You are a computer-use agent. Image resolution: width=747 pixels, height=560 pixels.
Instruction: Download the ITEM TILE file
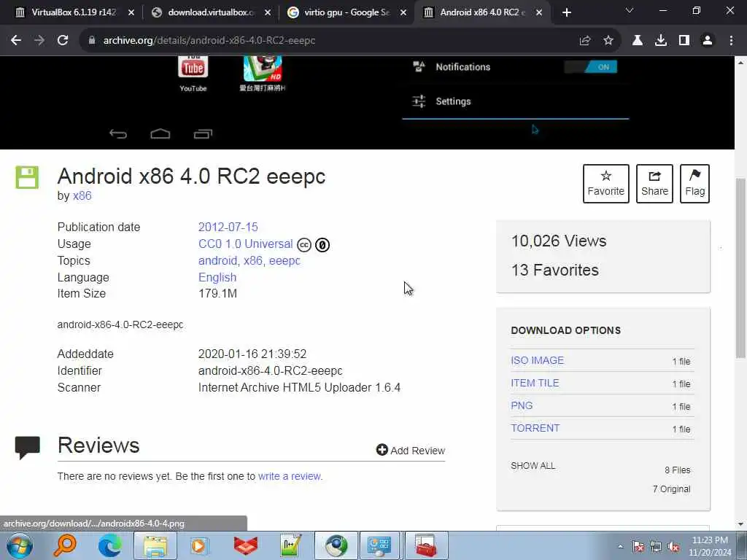(x=535, y=383)
